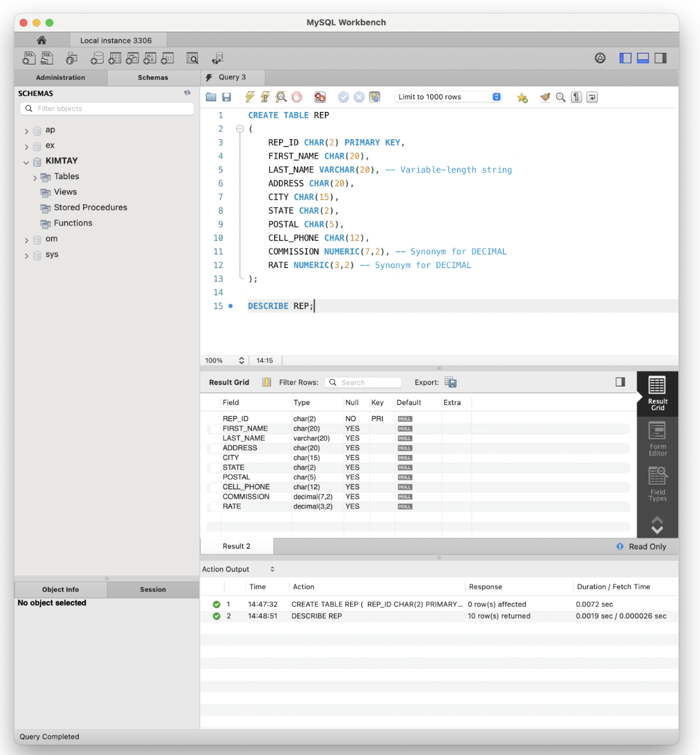Switch to the Form Editor view of results
Image resolution: width=700 pixels, height=755 pixels.
[x=657, y=438]
